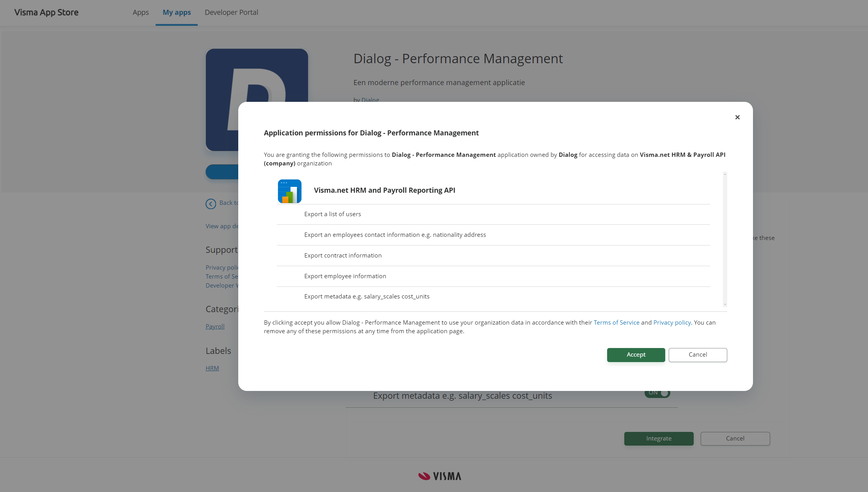
Task: Click the sidebar Privacy policy link
Action: click(x=222, y=267)
